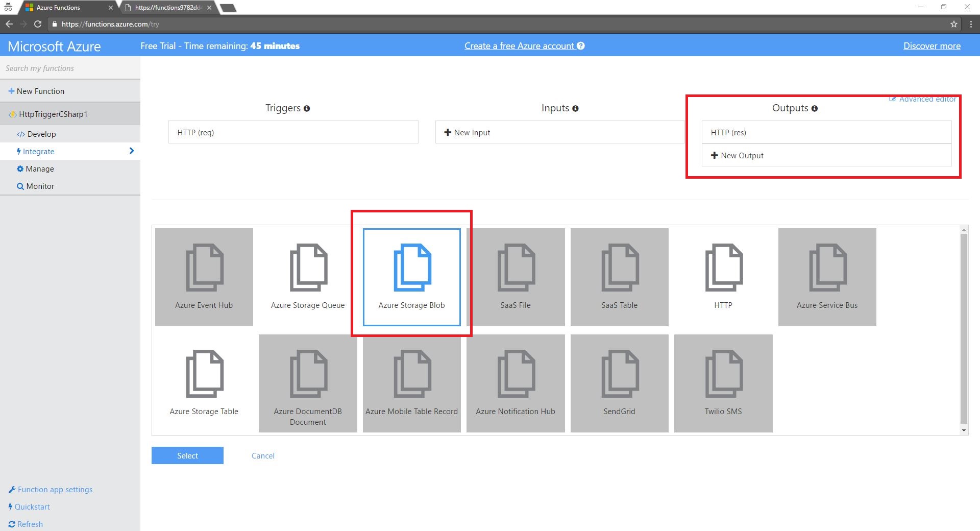Image resolution: width=980 pixels, height=531 pixels.
Task: Click the SendGrid output tile
Action: pos(619,383)
